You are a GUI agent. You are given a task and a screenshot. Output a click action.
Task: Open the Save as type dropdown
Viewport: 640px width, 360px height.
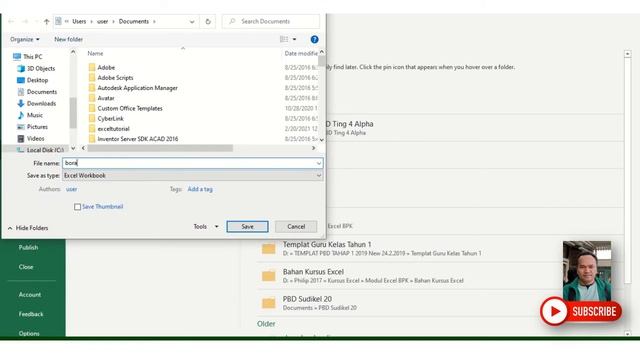[193, 176]
